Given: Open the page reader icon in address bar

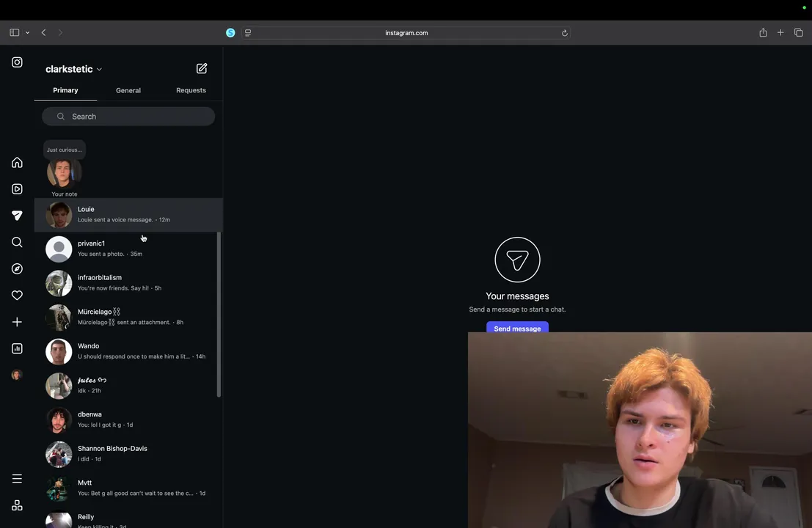Looking at the screenshot, I should (248, 32).
